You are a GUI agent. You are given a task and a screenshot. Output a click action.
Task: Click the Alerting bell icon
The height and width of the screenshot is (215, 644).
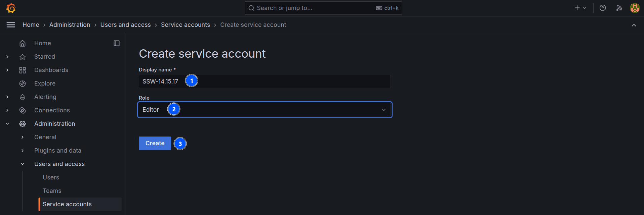[x=23, y=97]
